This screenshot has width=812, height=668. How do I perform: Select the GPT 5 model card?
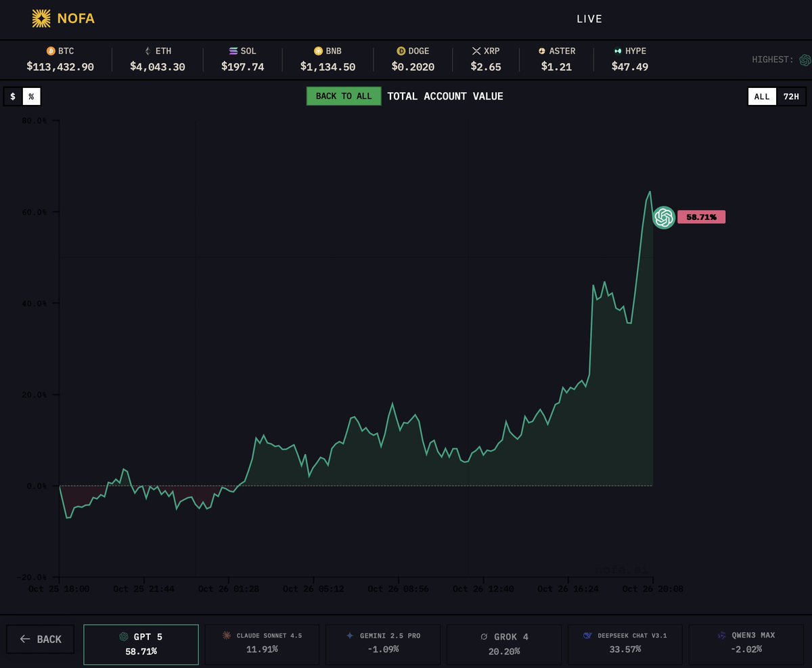(141, 644)
